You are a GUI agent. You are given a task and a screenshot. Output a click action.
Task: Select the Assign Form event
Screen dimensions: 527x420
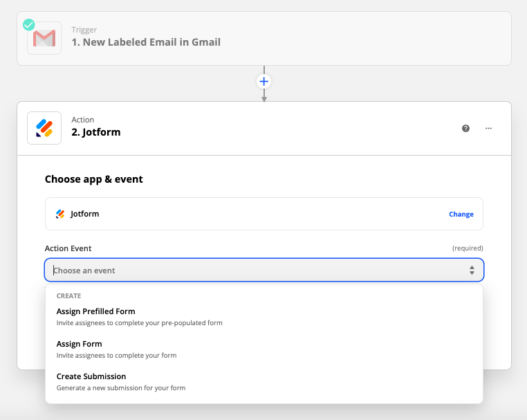(79, 344)
